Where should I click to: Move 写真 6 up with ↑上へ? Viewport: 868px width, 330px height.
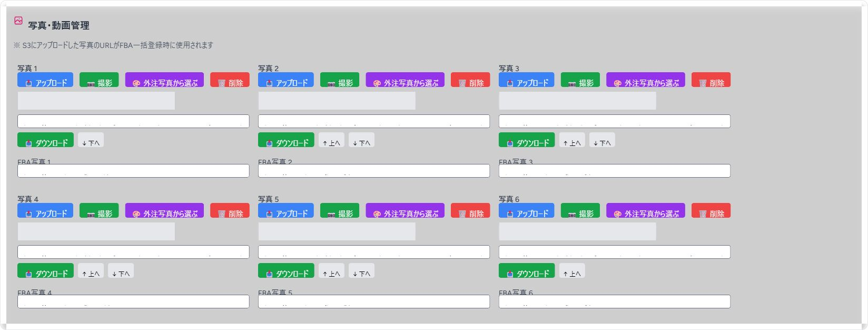click(572, 271)
